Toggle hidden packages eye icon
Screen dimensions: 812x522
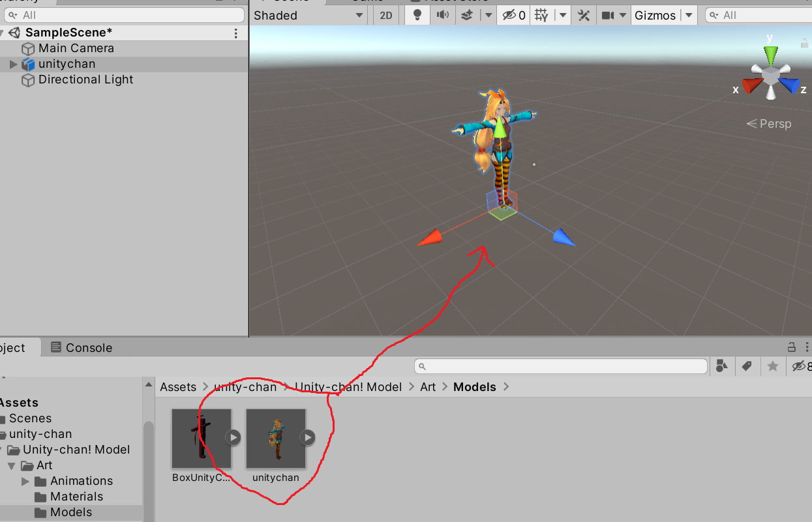click(x=801, y=366)
